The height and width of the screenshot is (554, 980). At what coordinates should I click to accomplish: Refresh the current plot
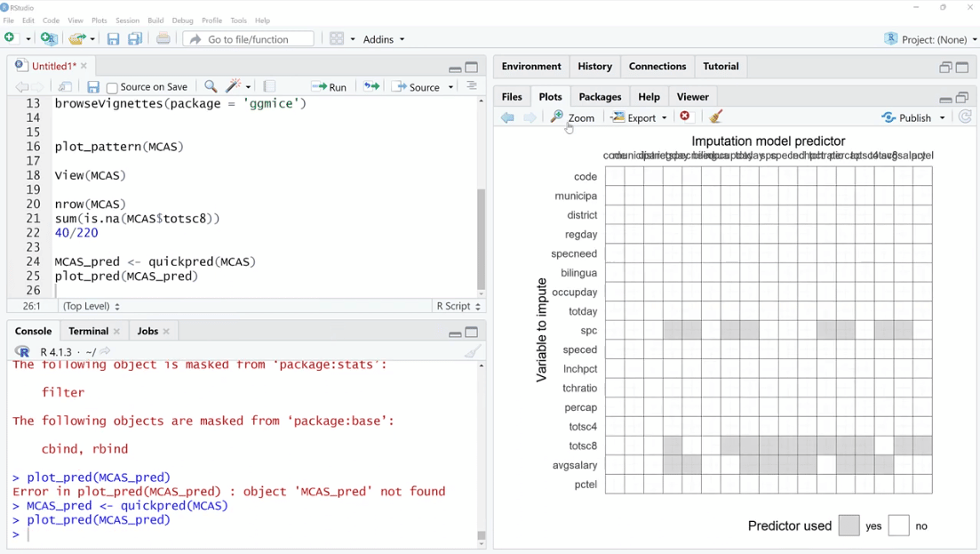pos(965,116)
